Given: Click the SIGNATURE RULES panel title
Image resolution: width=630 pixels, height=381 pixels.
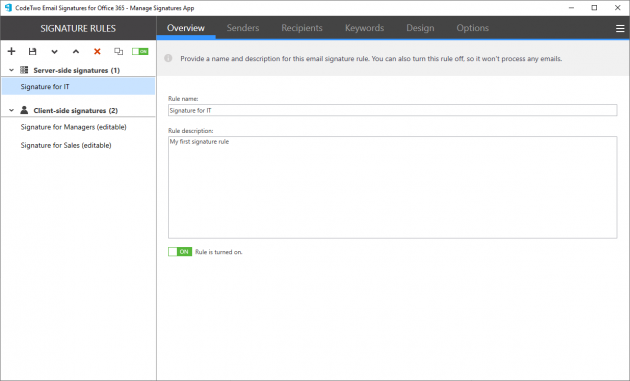Looking at the screenshot, I should point(78,29).
